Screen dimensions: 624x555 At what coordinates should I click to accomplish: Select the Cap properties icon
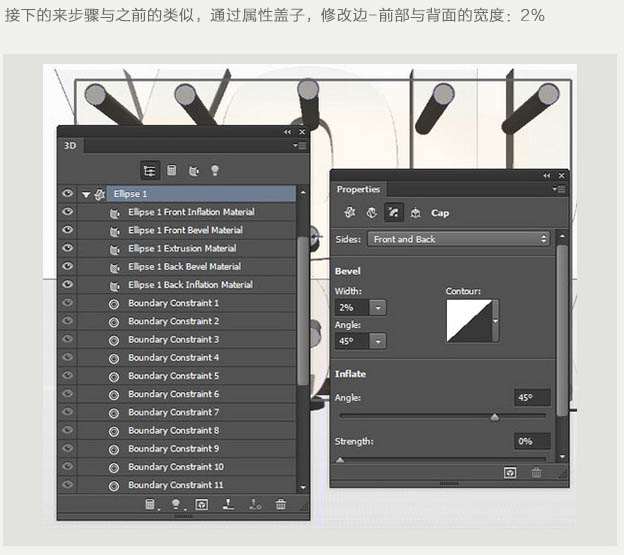pos(394,212)
